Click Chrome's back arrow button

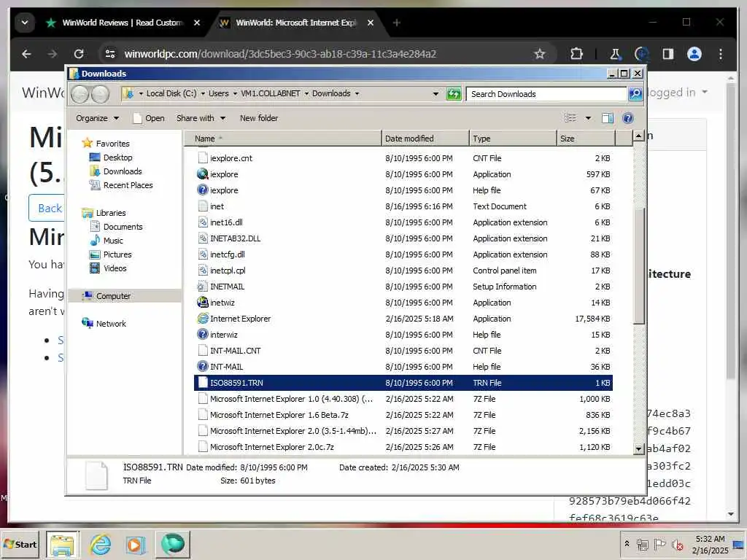pos(26,54)
